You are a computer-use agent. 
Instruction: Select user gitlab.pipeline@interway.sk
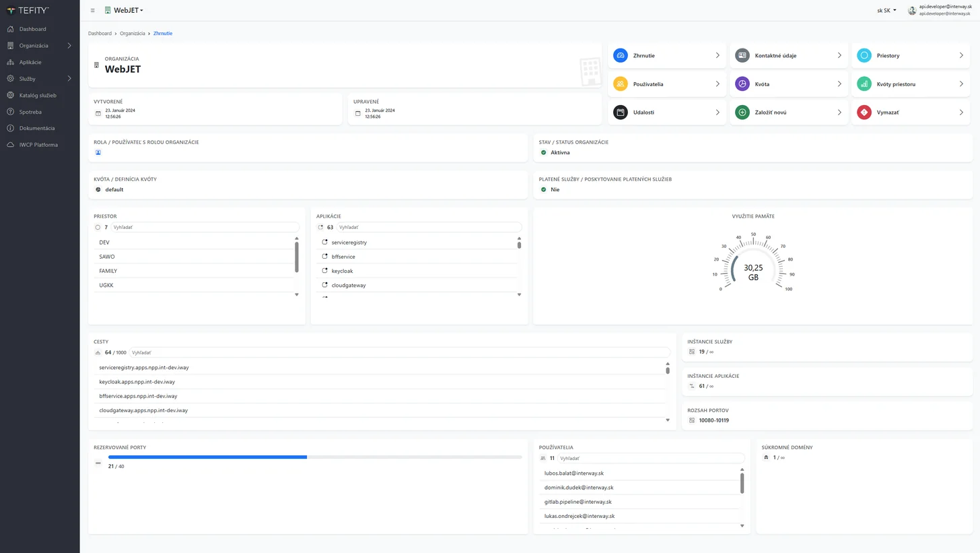tap(639, 502)
